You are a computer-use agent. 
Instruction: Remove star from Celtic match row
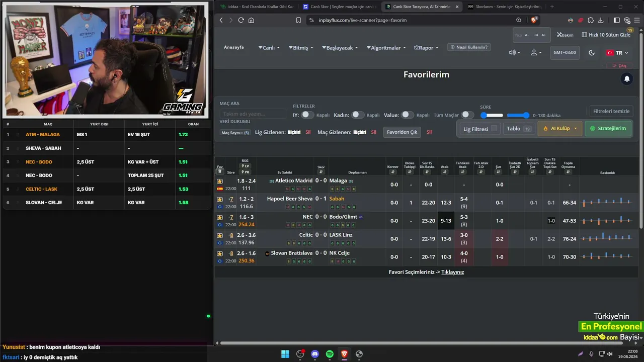220,235
